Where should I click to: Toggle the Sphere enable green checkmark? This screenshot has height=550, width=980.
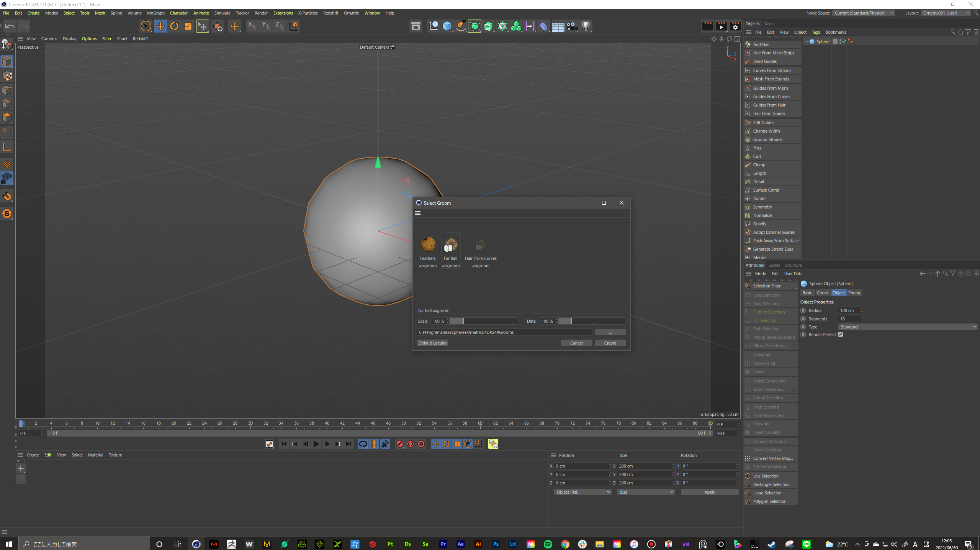click(843, 41)
